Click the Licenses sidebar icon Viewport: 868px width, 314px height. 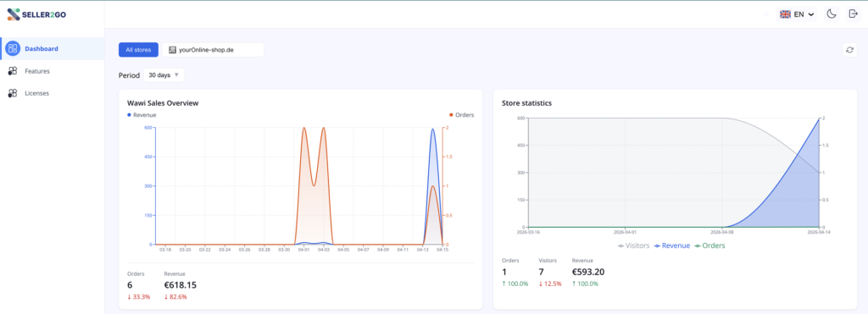coord(13,93)
